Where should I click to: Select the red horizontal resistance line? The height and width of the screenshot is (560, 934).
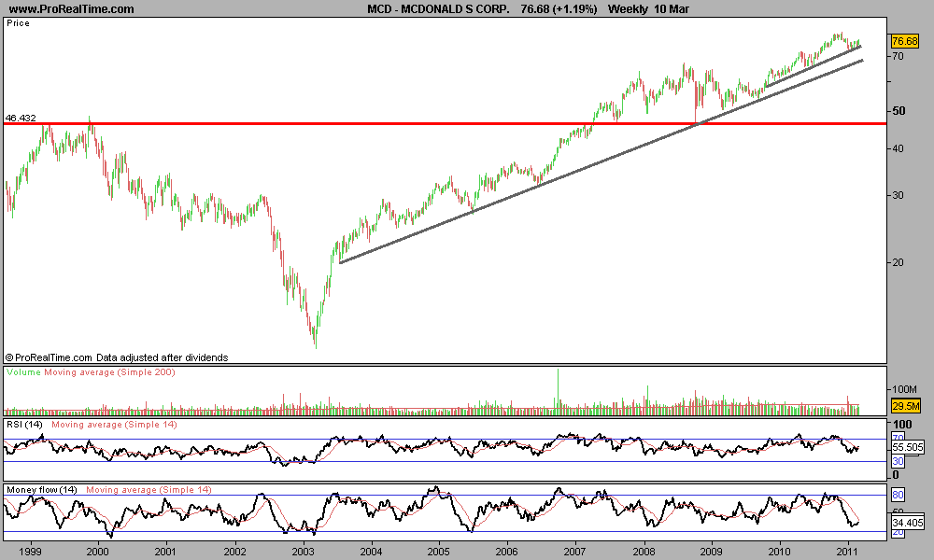445,124
